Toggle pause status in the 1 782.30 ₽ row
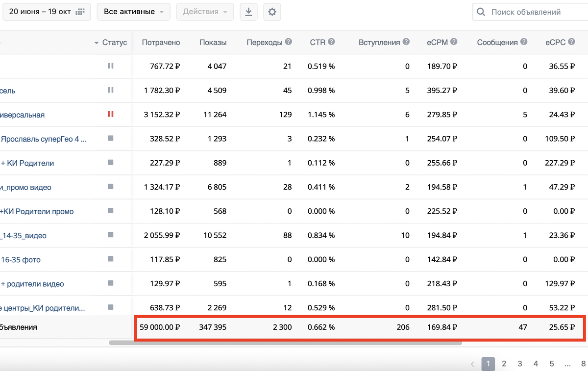Viewport: 588px width, 371px height. tap(110, 90)
